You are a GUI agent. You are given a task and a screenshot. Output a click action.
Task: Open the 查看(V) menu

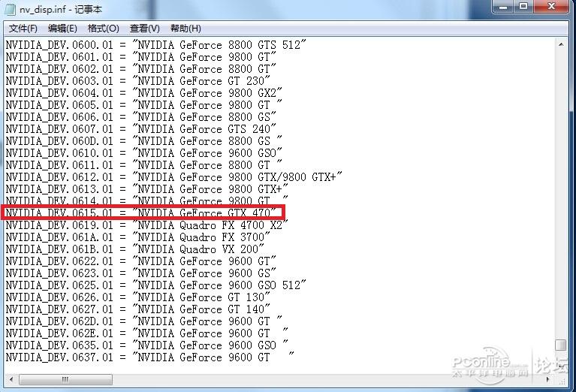[144, 29]
